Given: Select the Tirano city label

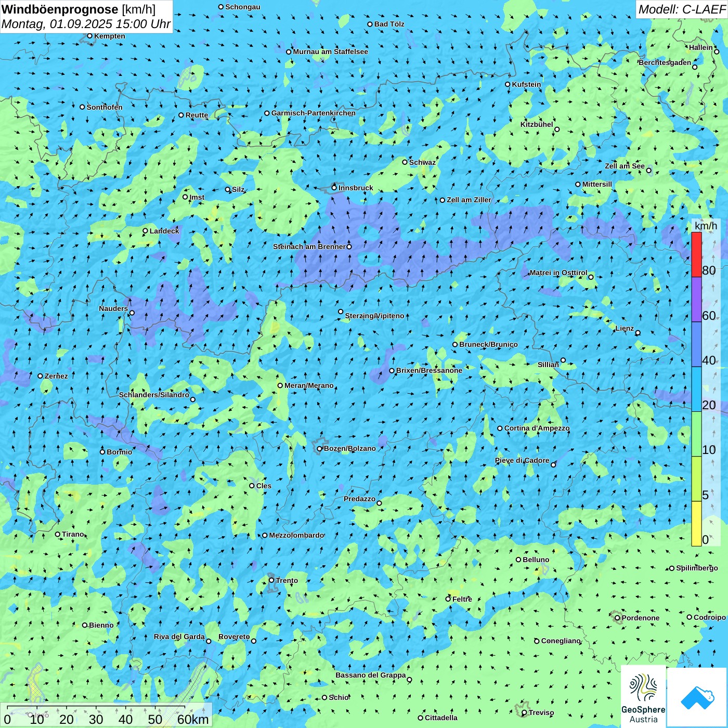Looking at the screenshot, I should (x=73, y=534).
